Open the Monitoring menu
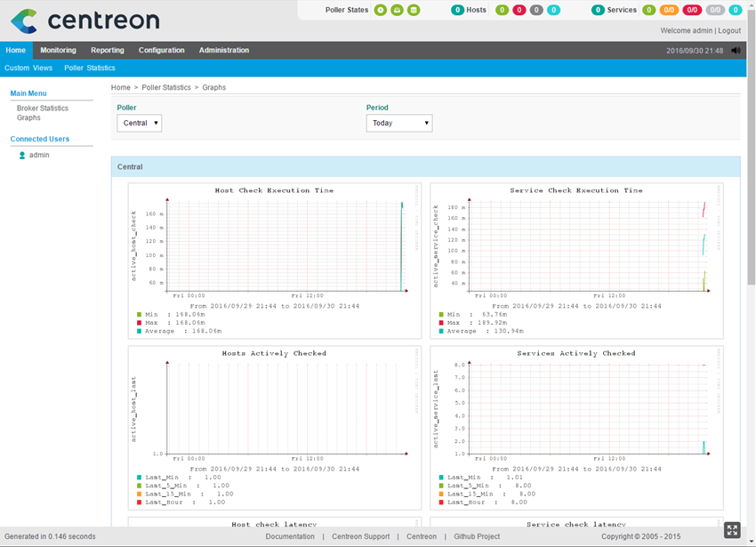 tap(58, 51)
